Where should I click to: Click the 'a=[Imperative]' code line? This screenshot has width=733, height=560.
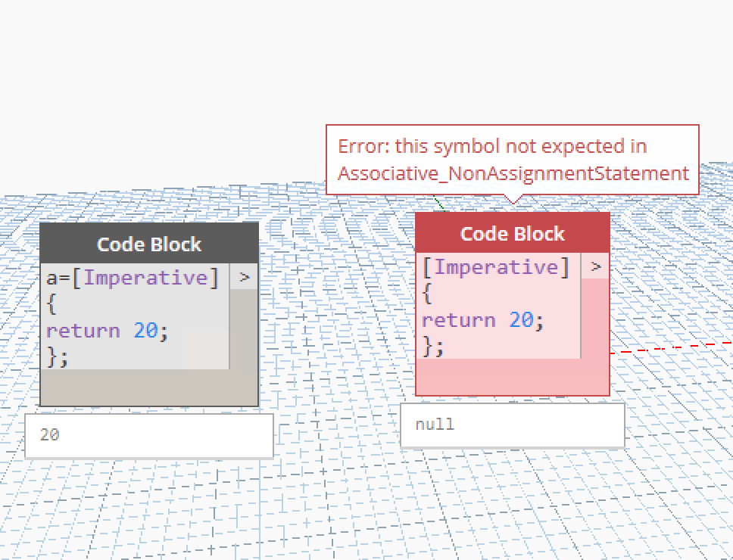pos(133,278)
